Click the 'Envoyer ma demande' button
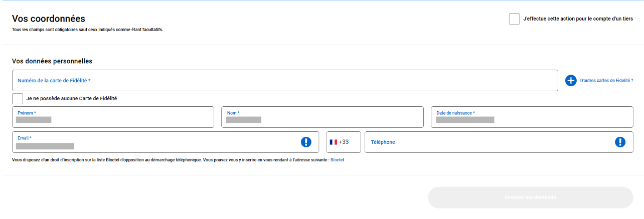Screen dimensions: 644x219 [x=531, y=197]
